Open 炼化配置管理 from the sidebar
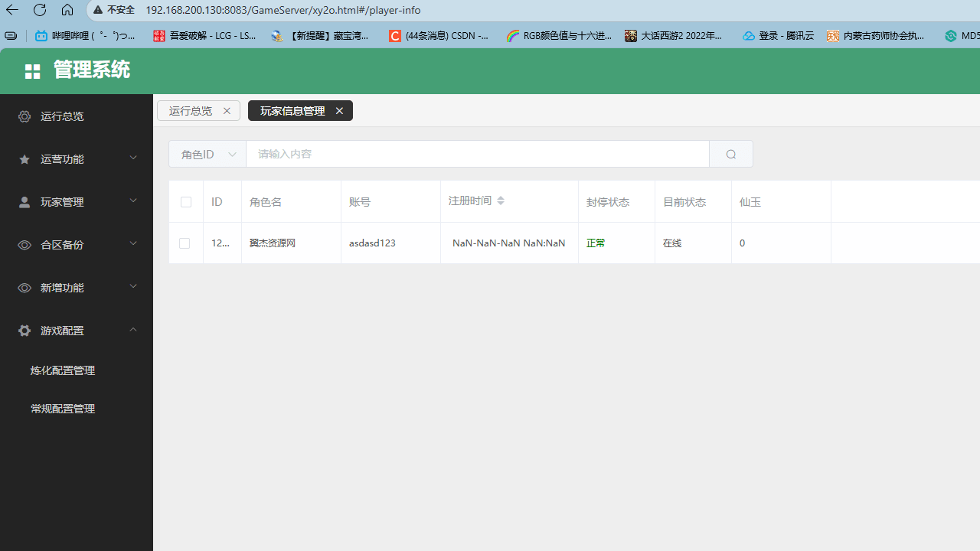Screen dimensions: 980x551 pyautogui.click(x=62, y=370)
